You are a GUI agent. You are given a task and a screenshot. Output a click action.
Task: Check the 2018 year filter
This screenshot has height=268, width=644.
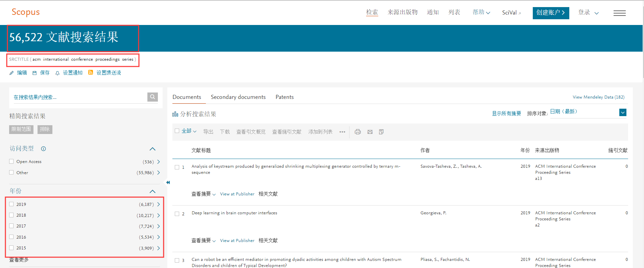pos(11,215)
